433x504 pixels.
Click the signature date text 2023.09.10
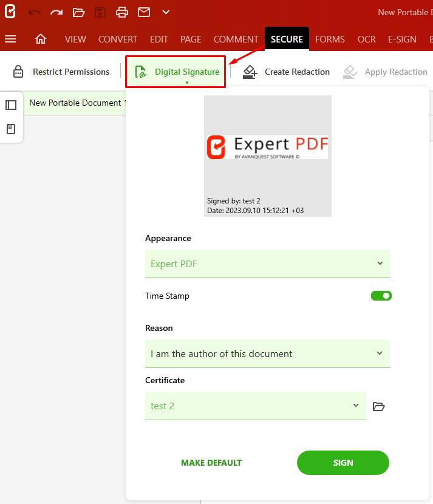point(255,211)
